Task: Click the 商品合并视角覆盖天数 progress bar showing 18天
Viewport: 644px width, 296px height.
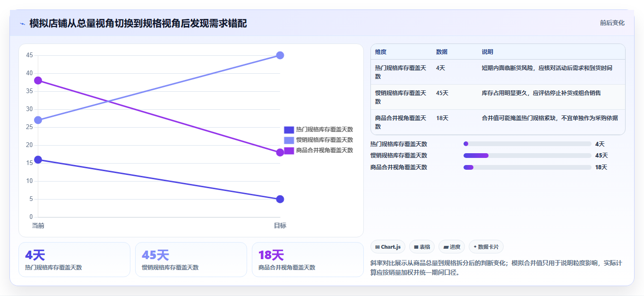Action: (x=527, y=167)
